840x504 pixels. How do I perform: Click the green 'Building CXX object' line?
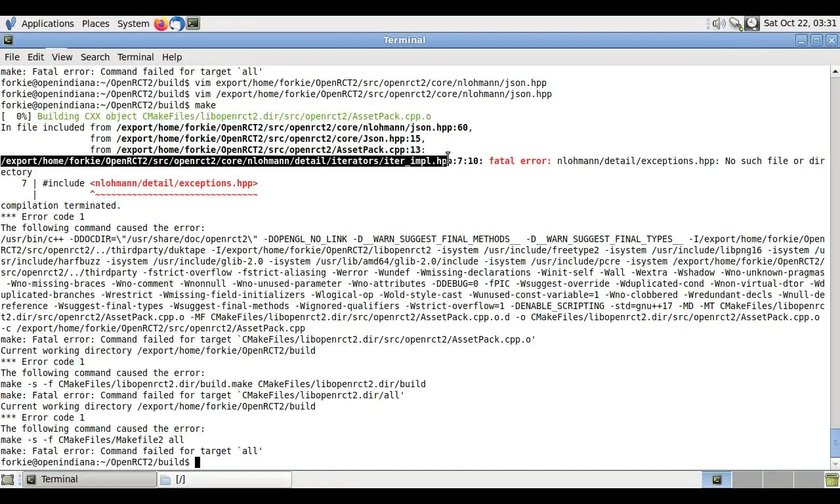(234, 116)
